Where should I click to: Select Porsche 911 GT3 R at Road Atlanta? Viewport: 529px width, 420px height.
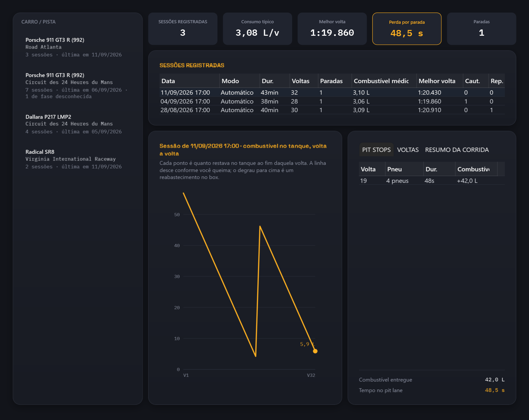pos(78,47)
